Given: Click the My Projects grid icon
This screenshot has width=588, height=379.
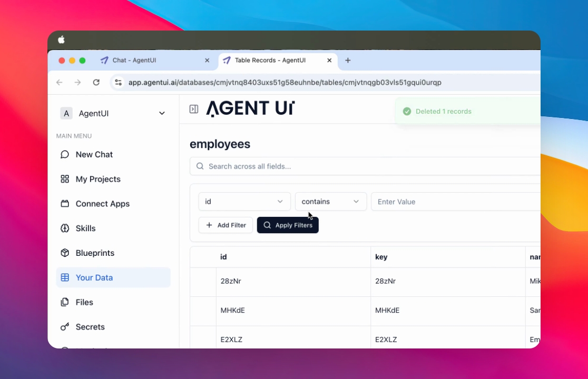Looking at the screenshot, I should click(x=65, y=179).
